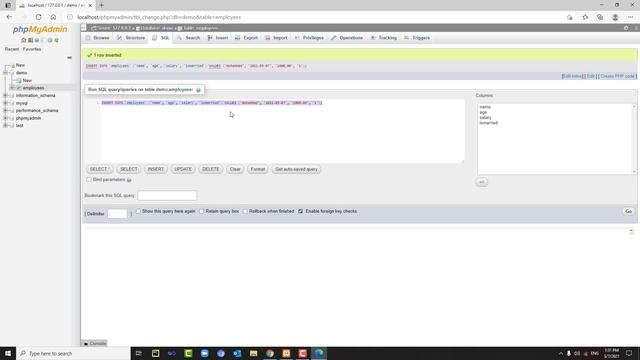The image size is (640, 360).
Task: Expand the phpmyadmin database node
Action: click(5, 118)
